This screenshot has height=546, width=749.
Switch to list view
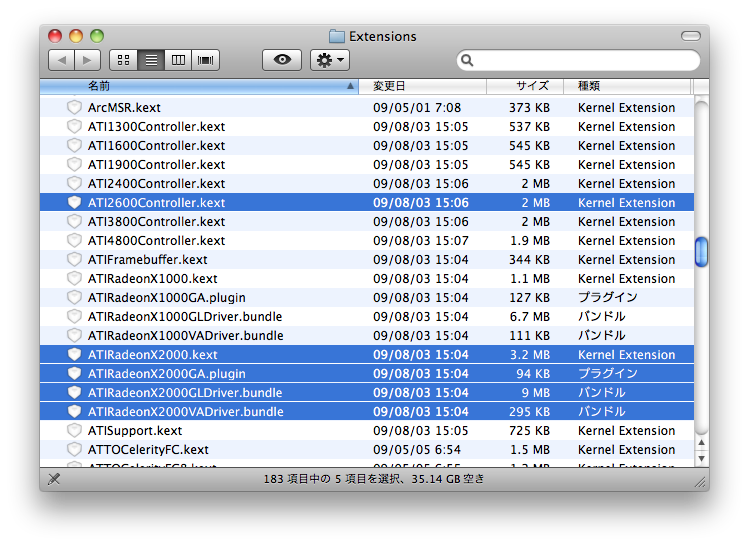click(151, 60)
